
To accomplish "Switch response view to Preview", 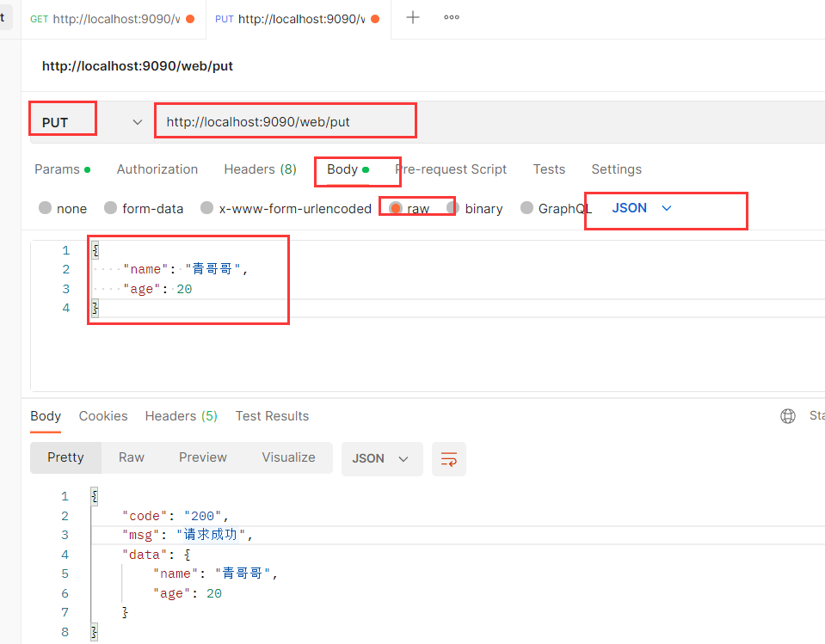I will (x=203, y=457).
